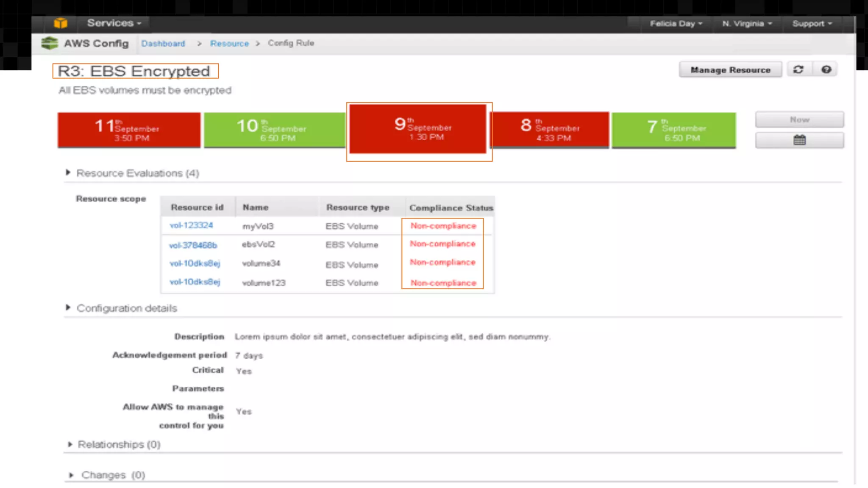Select the green 10th September timeline tile

[275, 130]
